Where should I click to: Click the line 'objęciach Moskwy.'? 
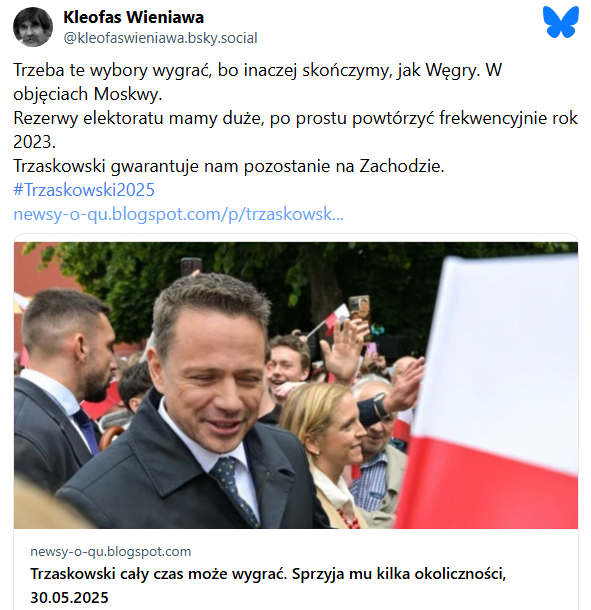88,94
